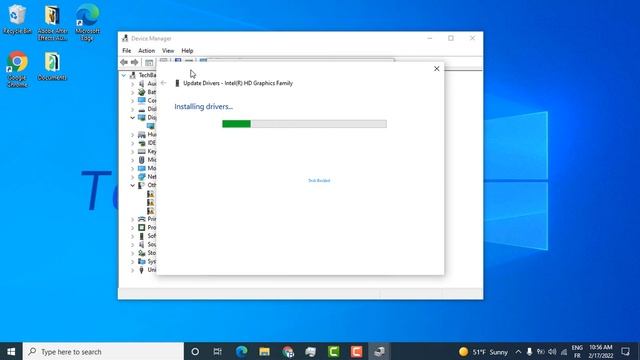
Task: Select the IDE controllers category icon
Action: (x=142, y=143)
